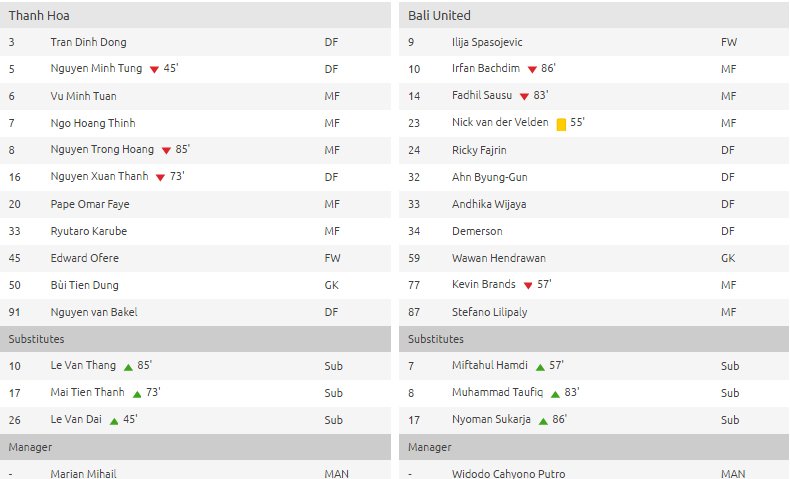The width and height of the screenshot is (790, 479).
Task: Open Stefano Lilipaly's player row
Action: (x=594, y=312)
